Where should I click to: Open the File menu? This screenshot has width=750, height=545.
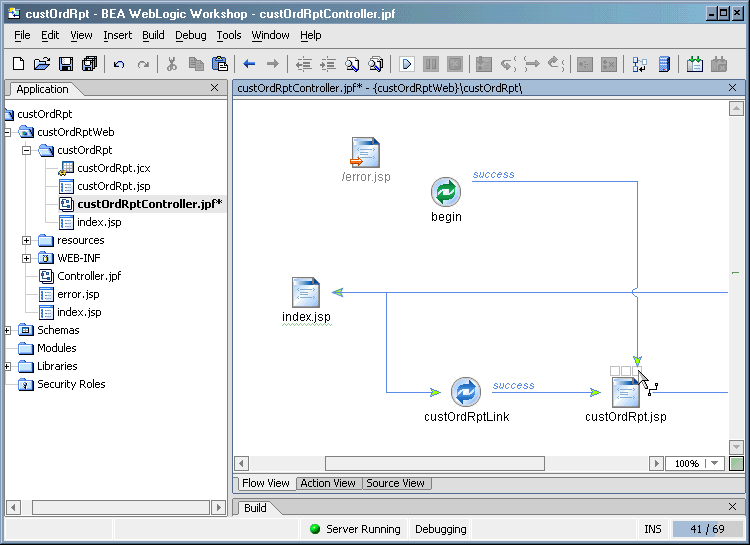[x=22, y=35]
